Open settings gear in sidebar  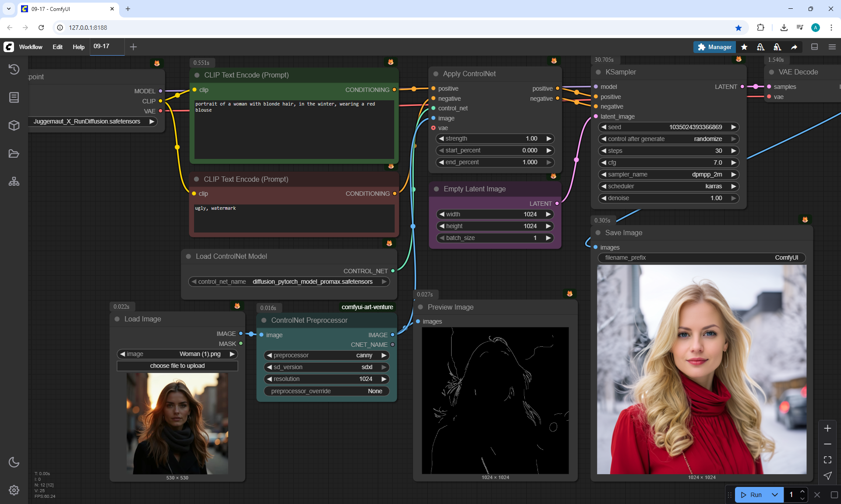(14, 490)
